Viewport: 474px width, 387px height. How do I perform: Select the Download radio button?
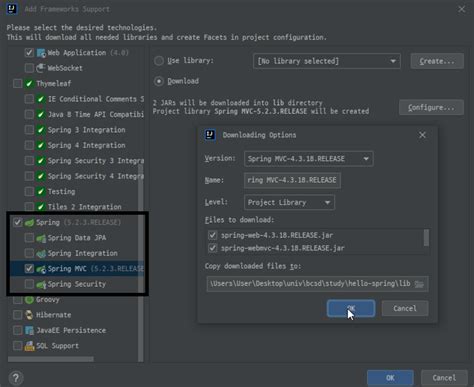(x=159, y=81)
